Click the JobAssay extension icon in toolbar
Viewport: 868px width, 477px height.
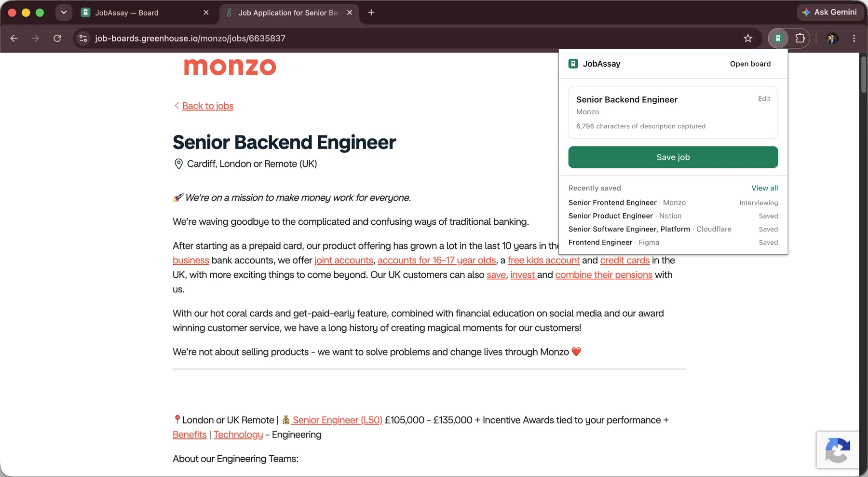pos(778,38)
